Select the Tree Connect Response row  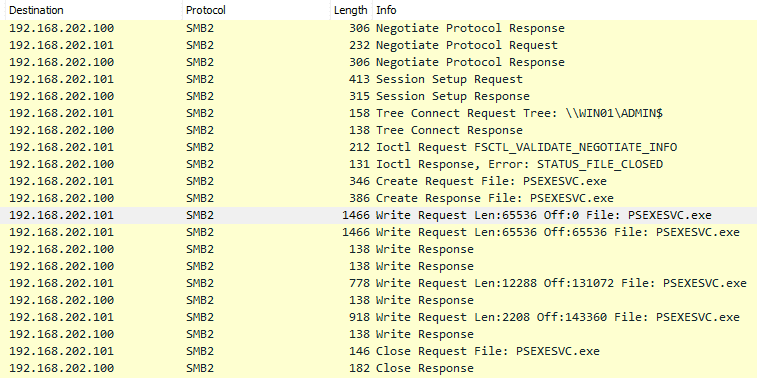[x=378, y=130]
